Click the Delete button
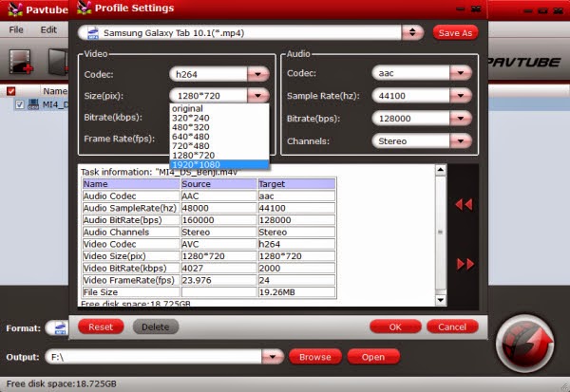The width and height of the screenshot is (570, 392). 156,327
